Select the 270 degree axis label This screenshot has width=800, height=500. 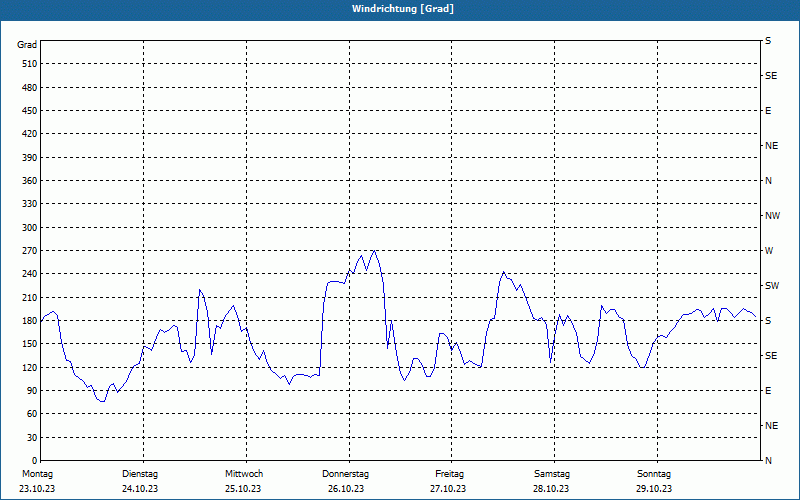tap(30, 251)
